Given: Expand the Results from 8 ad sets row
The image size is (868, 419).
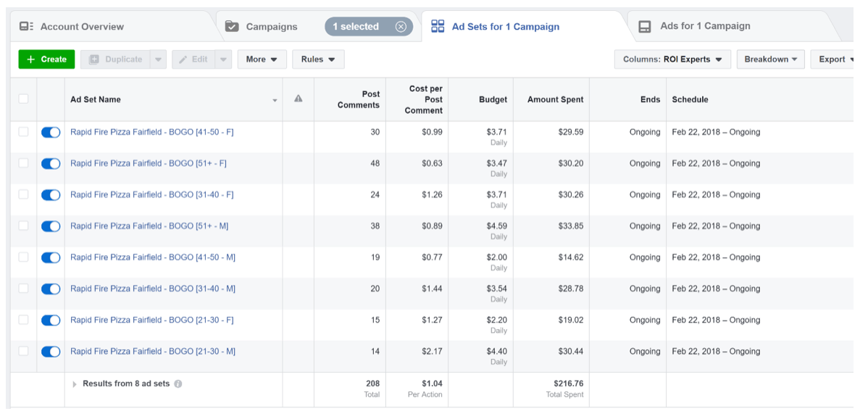Looking at the screenshot, I should click(75, 383).
